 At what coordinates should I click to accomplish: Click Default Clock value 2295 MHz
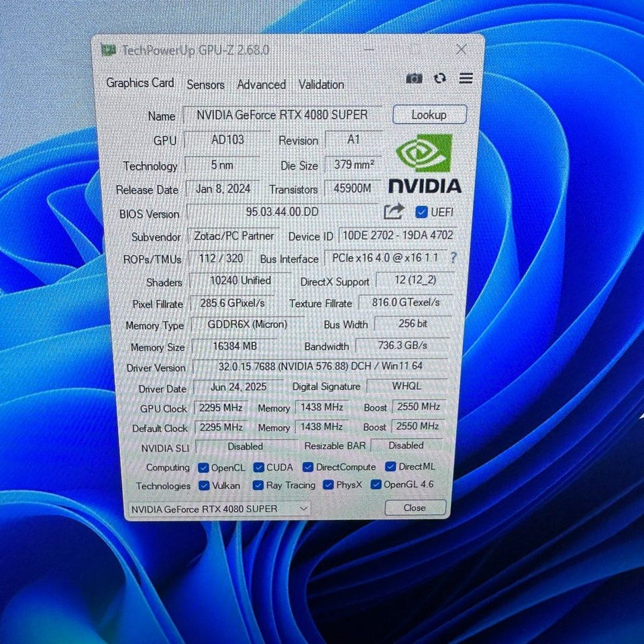click(221, 427)
